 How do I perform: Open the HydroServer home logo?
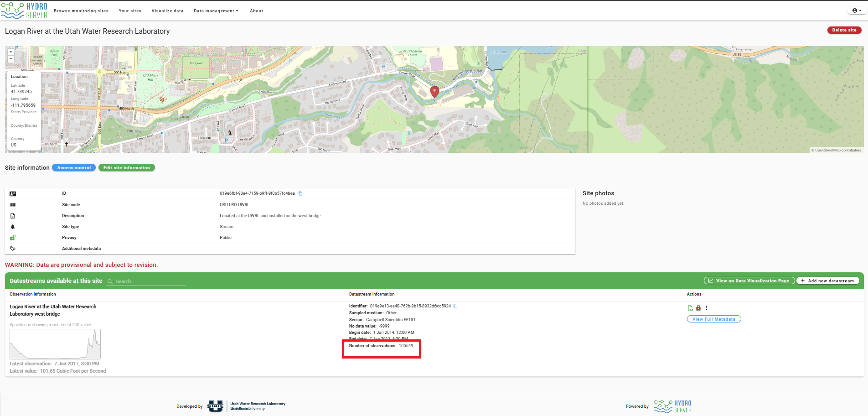(25, 10)
